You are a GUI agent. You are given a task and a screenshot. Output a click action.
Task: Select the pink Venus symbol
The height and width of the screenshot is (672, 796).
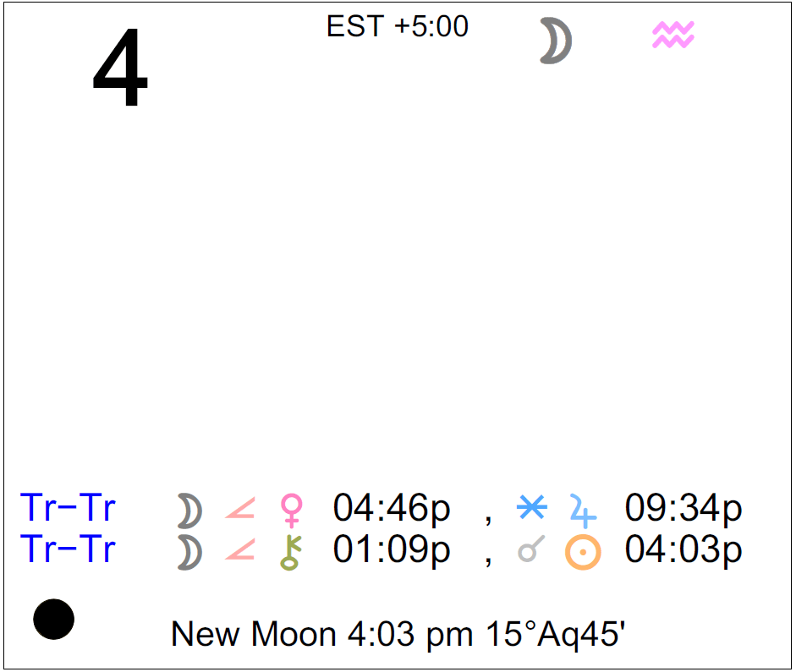tap(292, 511)
